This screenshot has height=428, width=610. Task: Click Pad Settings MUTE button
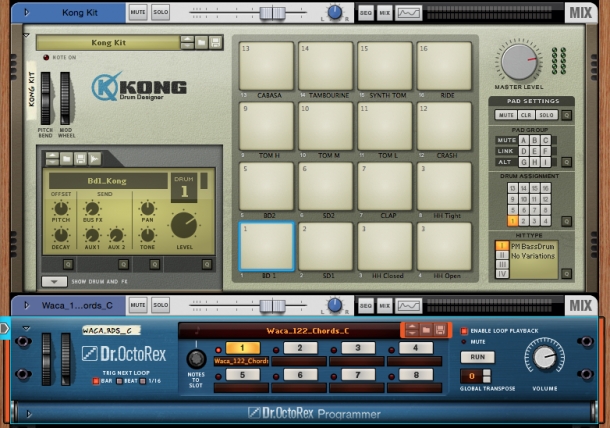506,115
